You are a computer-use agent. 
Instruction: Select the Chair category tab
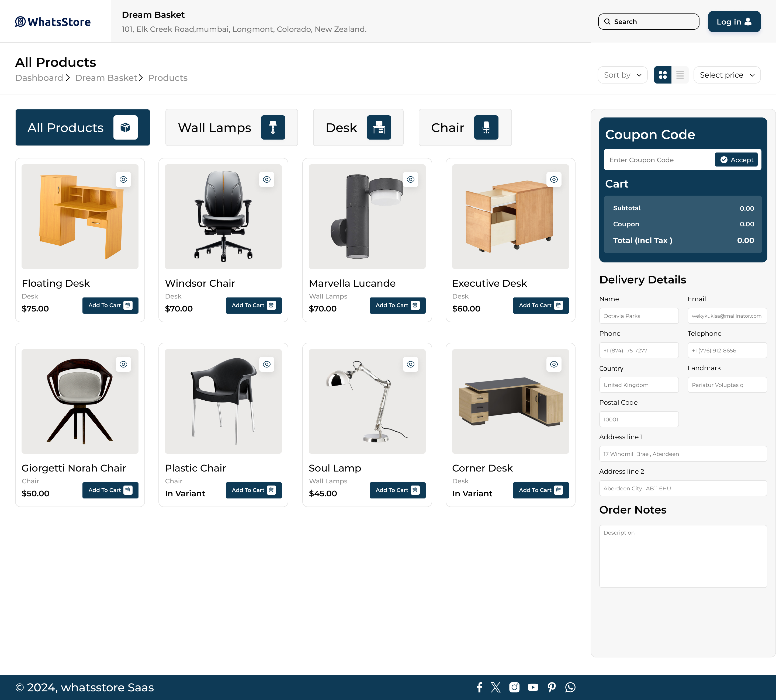pos(465,128)
